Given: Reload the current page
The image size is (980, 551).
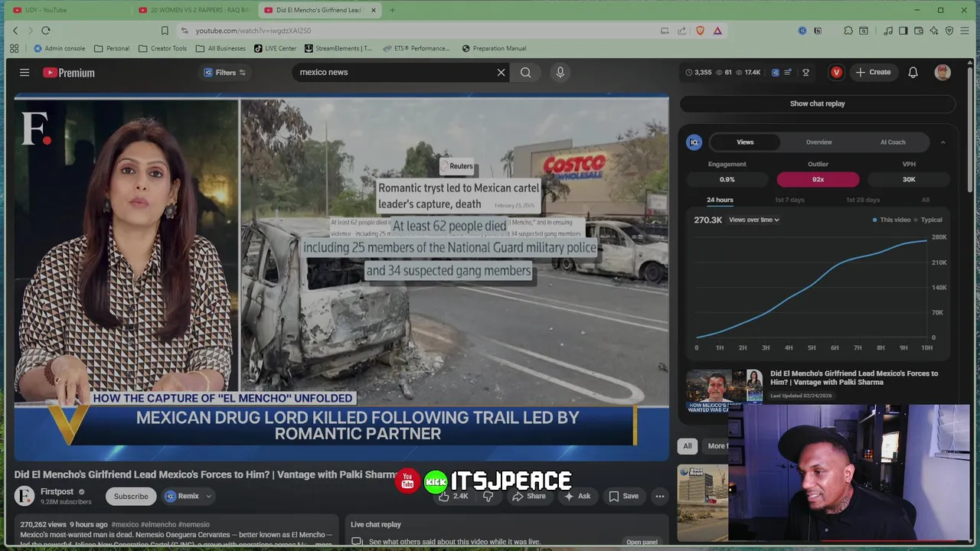Looking at the screenshot, I should point(45,31).
